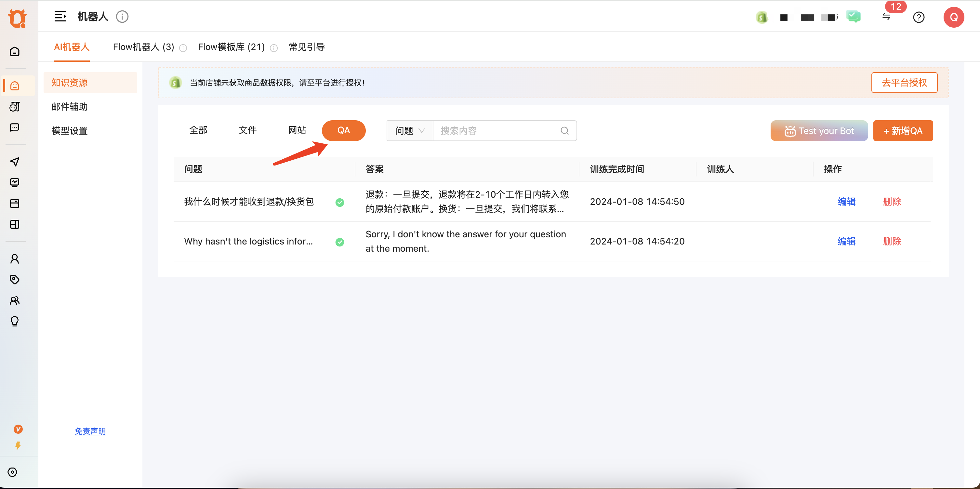Click the info icon beside 机器人 title
The image size is (980, 489).
(122, 17)
